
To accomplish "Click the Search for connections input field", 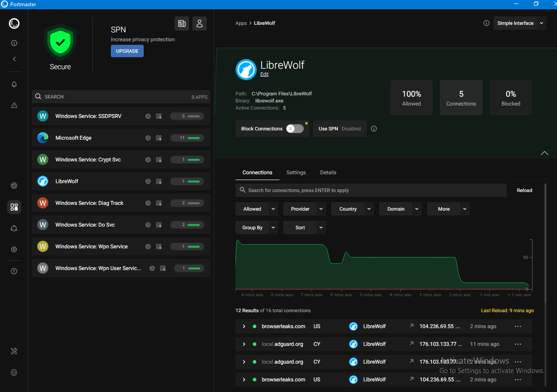I will [x=371, y=190].
